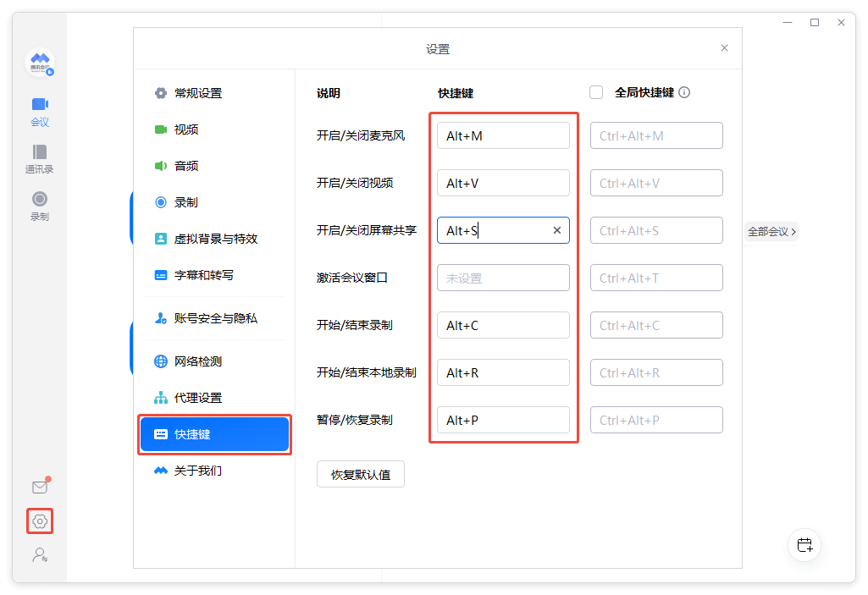The width and height of the screenshot is (868, 595).
Task: Click the Ctrl+Alt+R global shortcut field
Action: [x=656, y=372]
